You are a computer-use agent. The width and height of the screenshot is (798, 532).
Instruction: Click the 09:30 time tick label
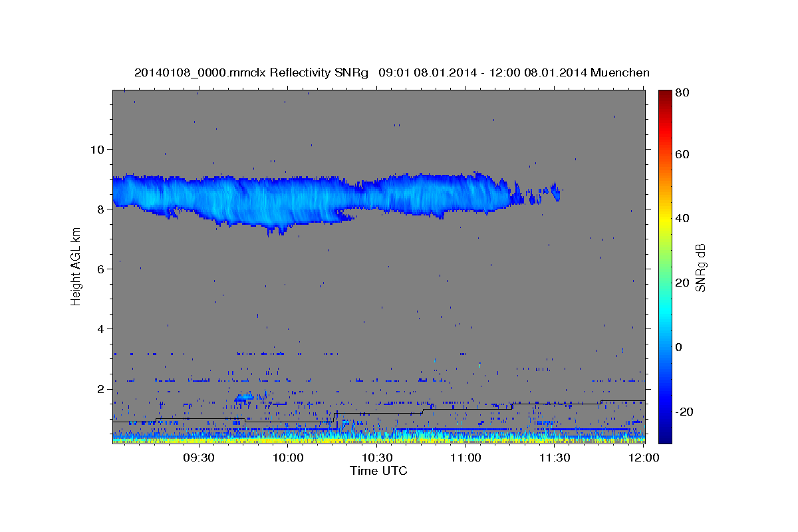tap(199, 458)
